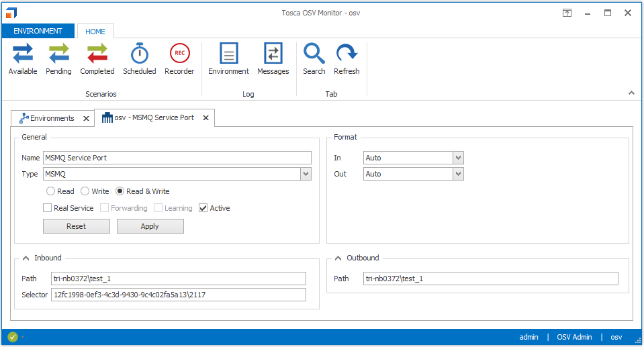Open the Messages log
The height and width of the screenshot is (347, 644).
pos(273,59)
